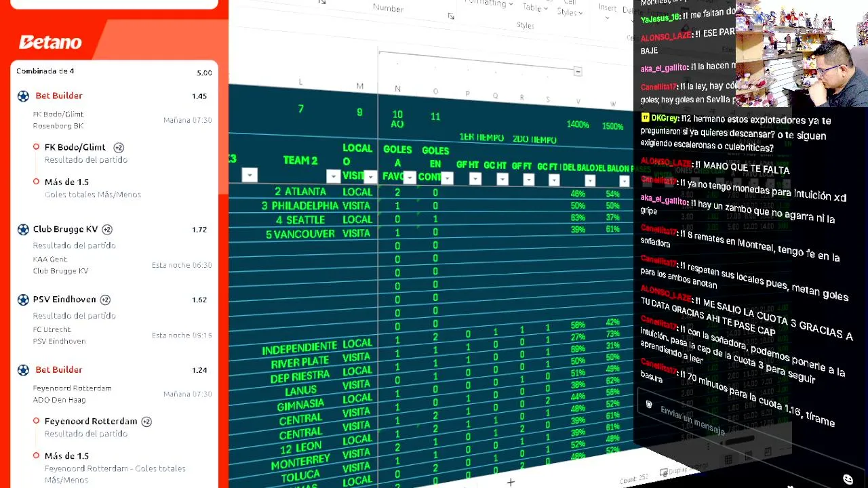Image resolution: width=868 pixels, height=488 pixels.
Task: Open the GC HT column filter dropdown
Action: pyautogui.click(x=502, y=180)
